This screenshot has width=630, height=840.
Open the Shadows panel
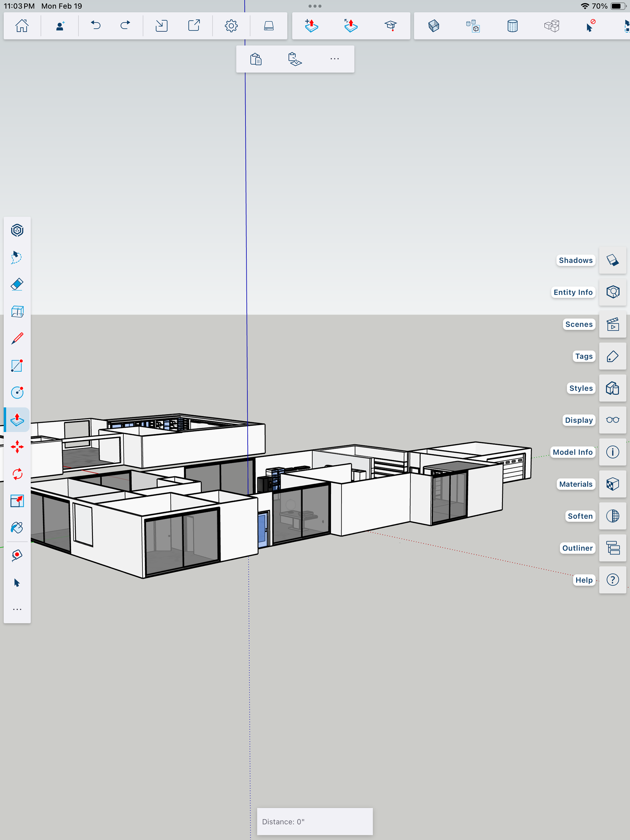coord(612,260)
